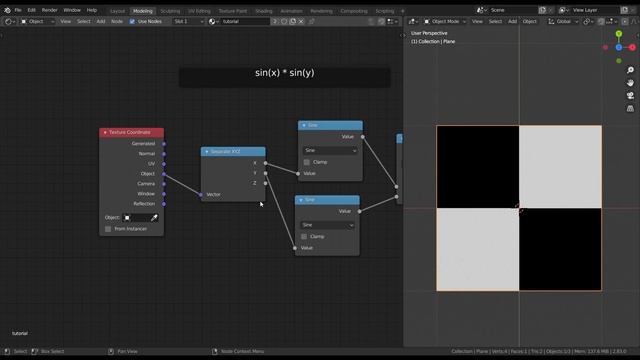Switch to the Rendering workspace tab

click(x=321, y=11)
